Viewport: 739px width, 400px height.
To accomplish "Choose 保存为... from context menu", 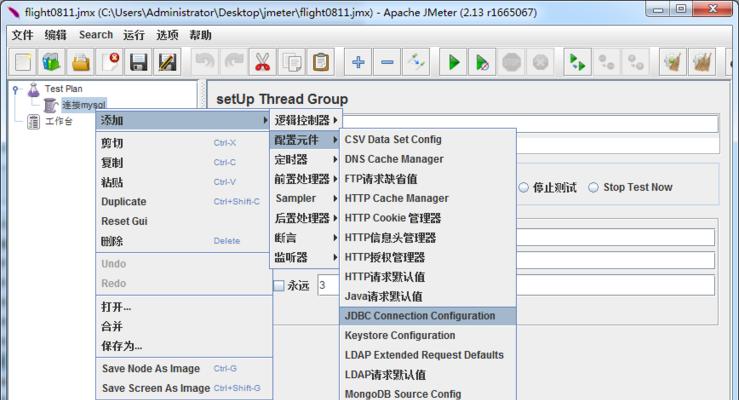I will tap(183, 346).
